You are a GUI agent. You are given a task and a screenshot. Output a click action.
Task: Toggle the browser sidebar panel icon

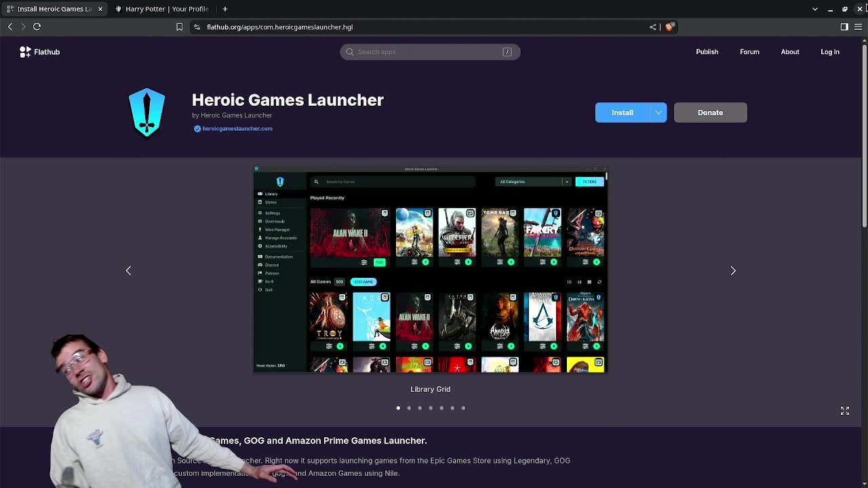(x=844, y=27)
